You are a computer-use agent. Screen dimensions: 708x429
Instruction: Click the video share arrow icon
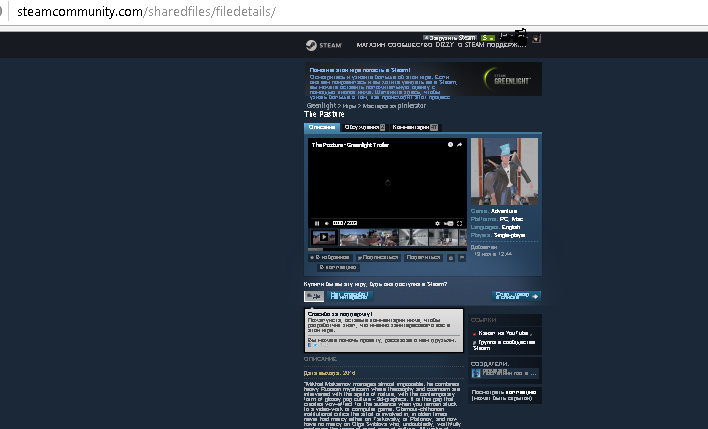(x=460, y=145)
